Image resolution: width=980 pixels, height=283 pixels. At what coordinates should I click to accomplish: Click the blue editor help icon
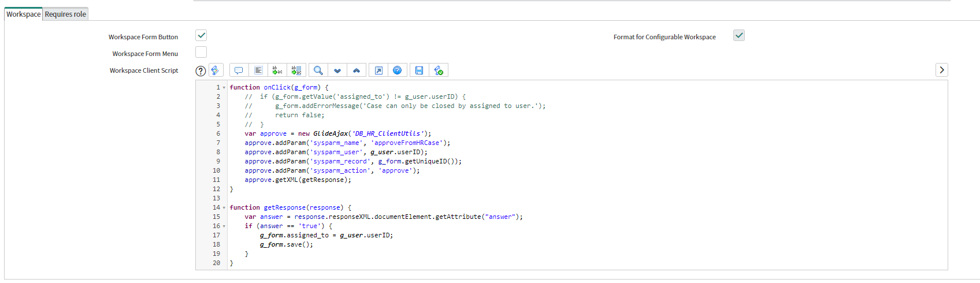pyautogui.click(x=398, y=70)
